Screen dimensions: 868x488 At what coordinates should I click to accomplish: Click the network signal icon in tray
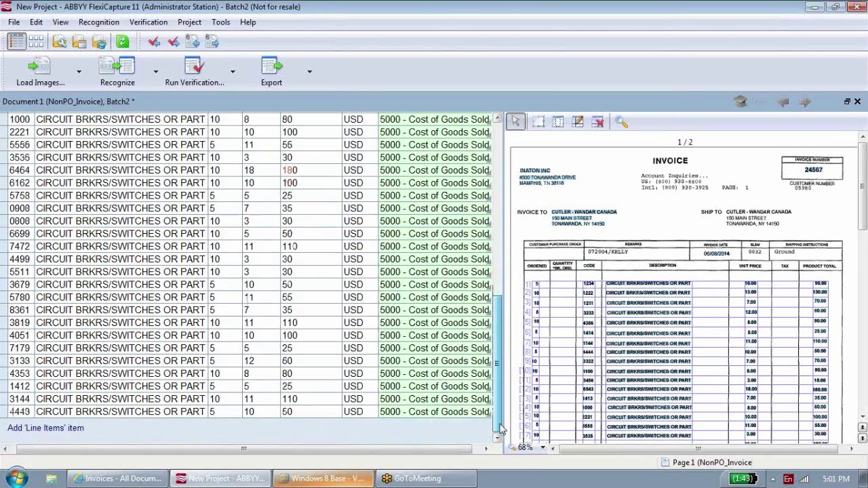tap(804, 479)
